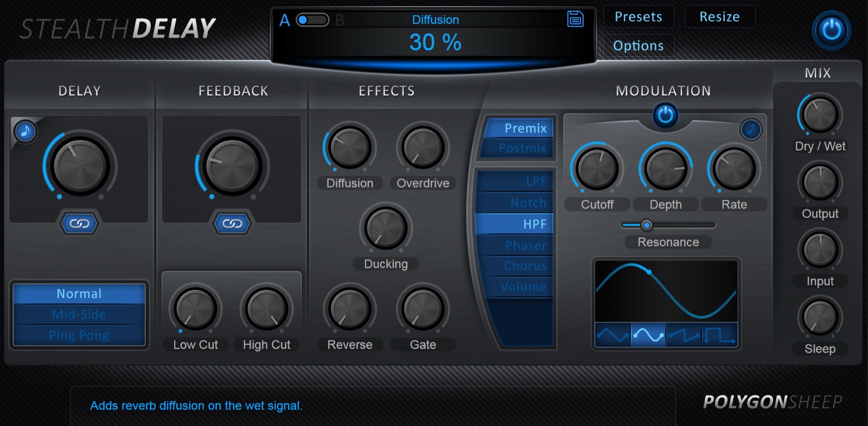Click the High Cut knob
Screen dimensions: 868x426
click(x=266, y=308)
